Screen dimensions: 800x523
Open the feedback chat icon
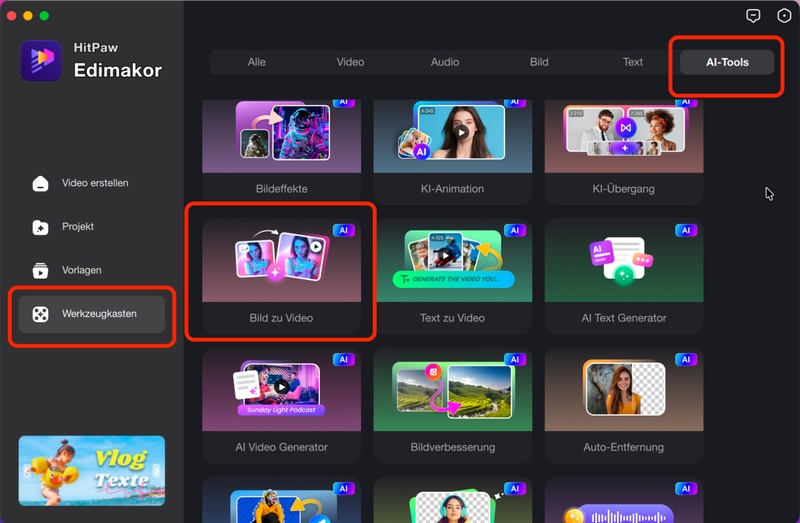[753, 16]
